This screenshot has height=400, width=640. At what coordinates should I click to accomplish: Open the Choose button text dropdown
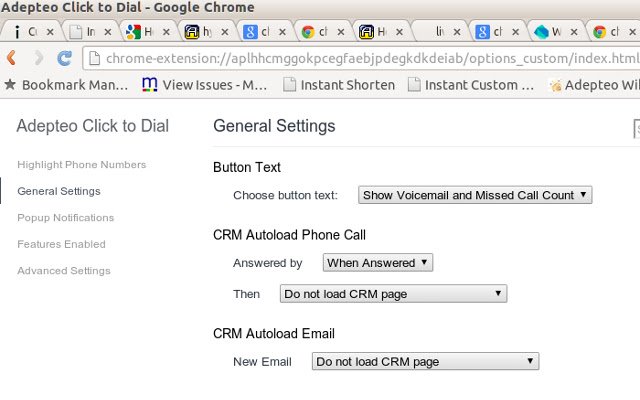pos(475,195)
